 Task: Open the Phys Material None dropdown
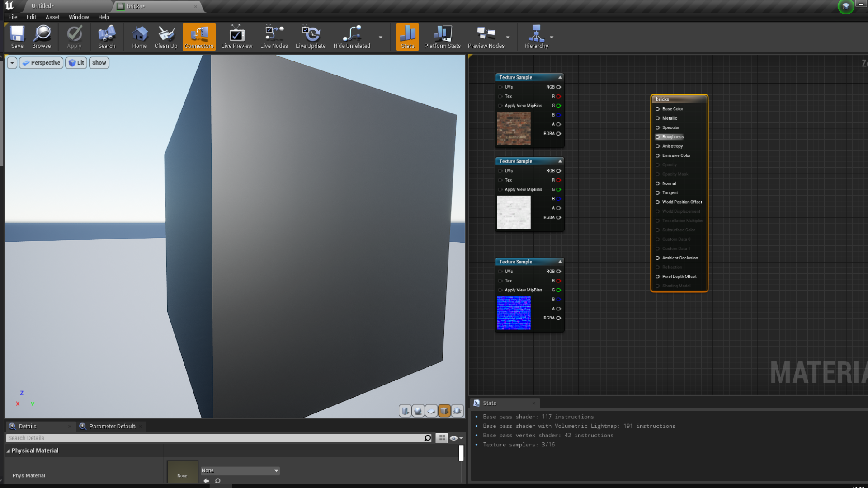click(240, 470)
